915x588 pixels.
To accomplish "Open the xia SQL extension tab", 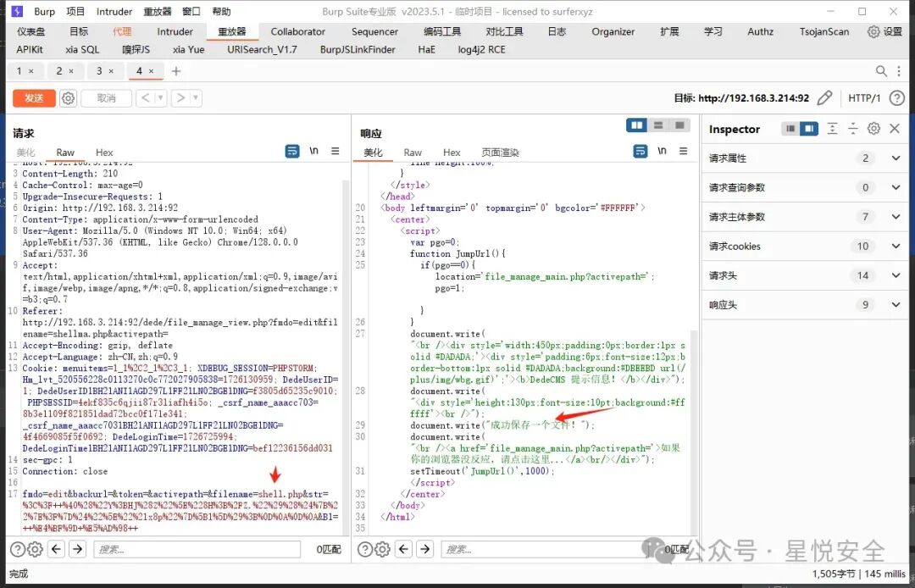I will [x=82, y=50].
